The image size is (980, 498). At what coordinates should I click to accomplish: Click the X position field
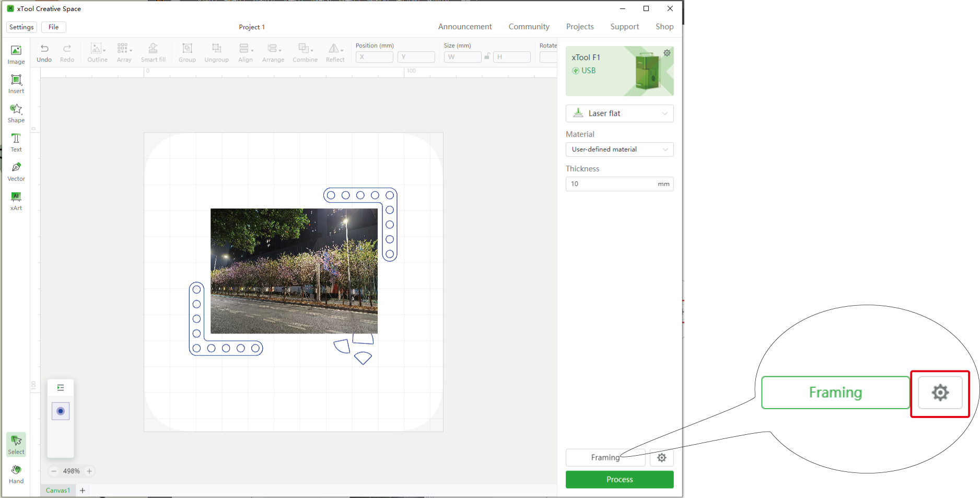point(375,57)
